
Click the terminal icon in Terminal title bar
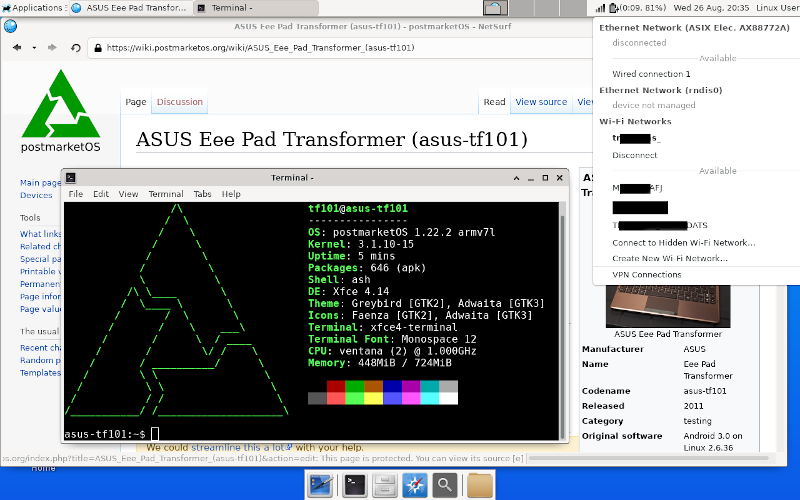[x=71, y=178]
